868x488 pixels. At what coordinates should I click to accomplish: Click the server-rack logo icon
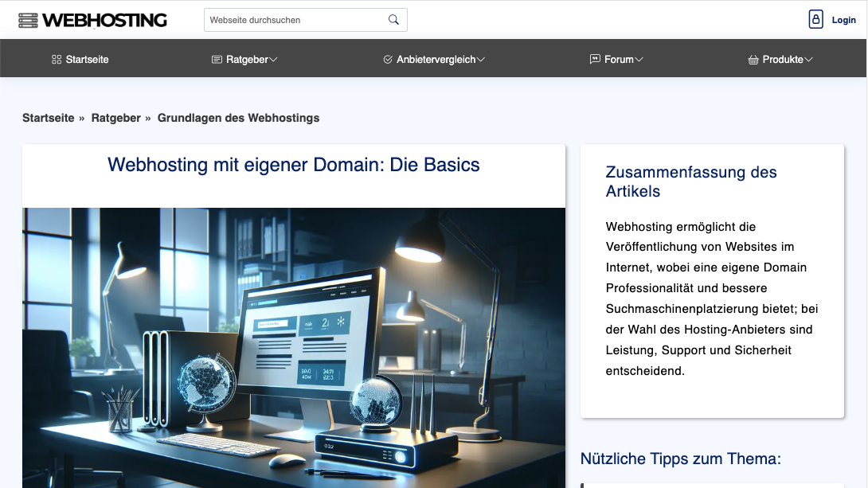pos(28,20)
